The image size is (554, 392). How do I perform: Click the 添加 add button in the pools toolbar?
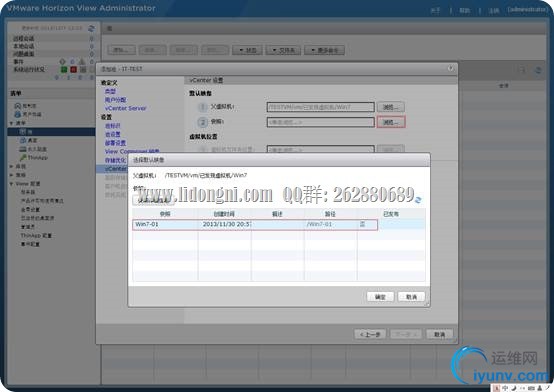click(x=122, y=50)
